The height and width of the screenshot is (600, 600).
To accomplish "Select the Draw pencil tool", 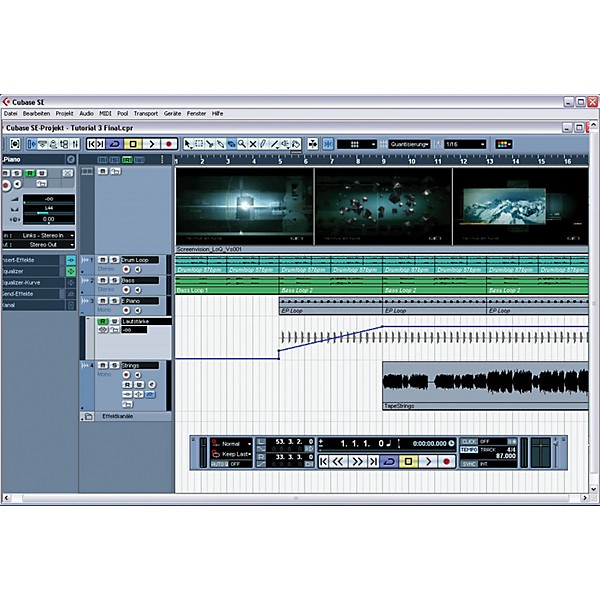I will tap(263, 144).
